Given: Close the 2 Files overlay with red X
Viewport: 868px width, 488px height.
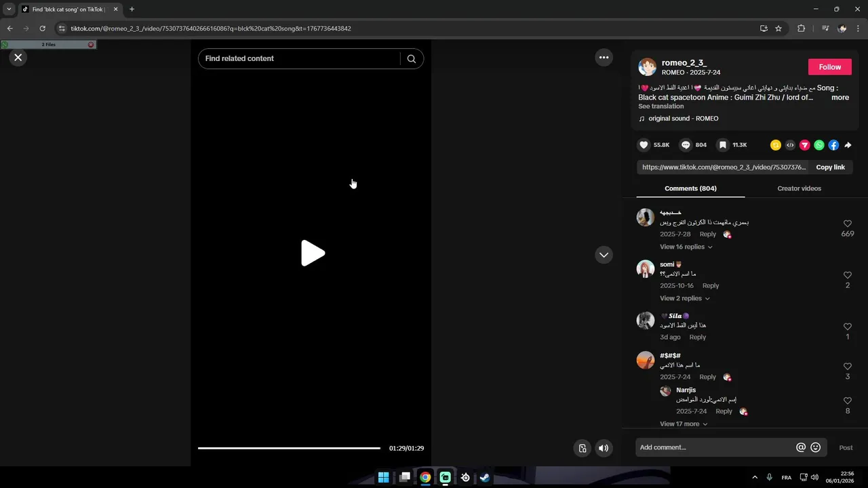Looking at the screenshot, I should [91, 45].
